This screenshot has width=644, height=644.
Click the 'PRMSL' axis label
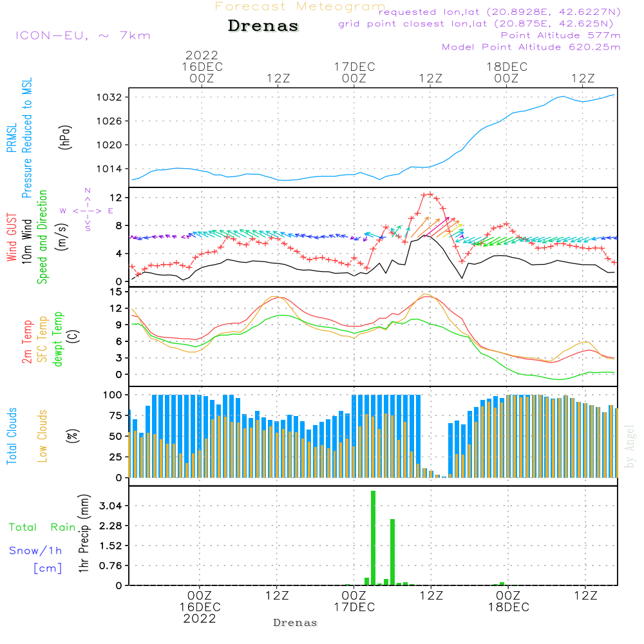[12, 138]
